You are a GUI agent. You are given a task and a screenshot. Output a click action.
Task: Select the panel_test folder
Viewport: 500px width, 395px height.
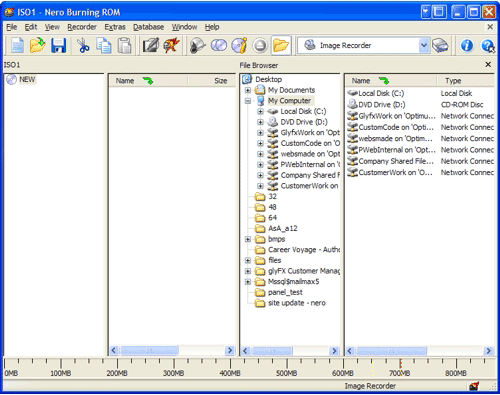(x=285, y=292)
